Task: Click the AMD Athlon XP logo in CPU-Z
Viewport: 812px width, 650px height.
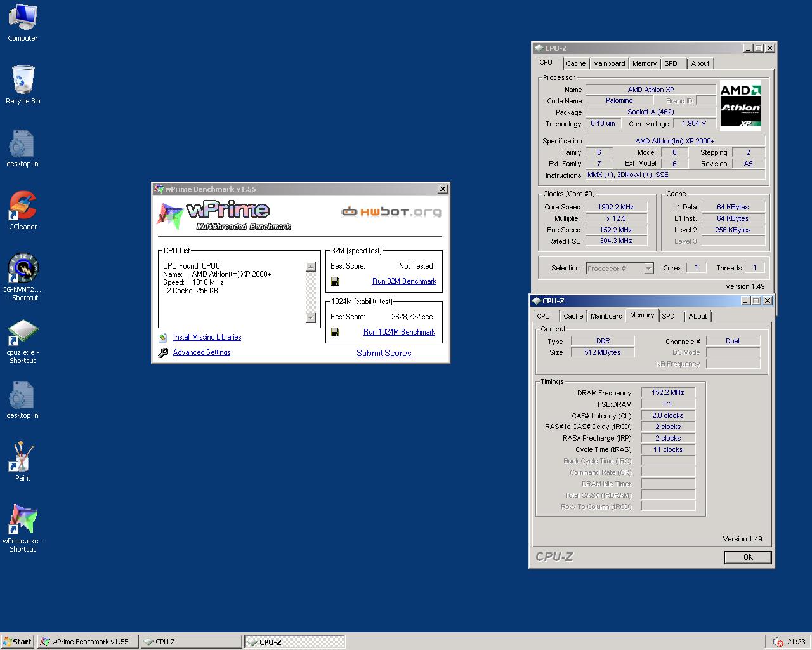Action: pos(740,106)
